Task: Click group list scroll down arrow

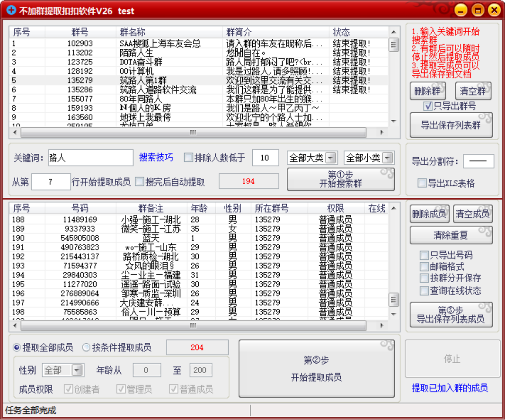Action: pyautogui.click(x=394, y=121)
